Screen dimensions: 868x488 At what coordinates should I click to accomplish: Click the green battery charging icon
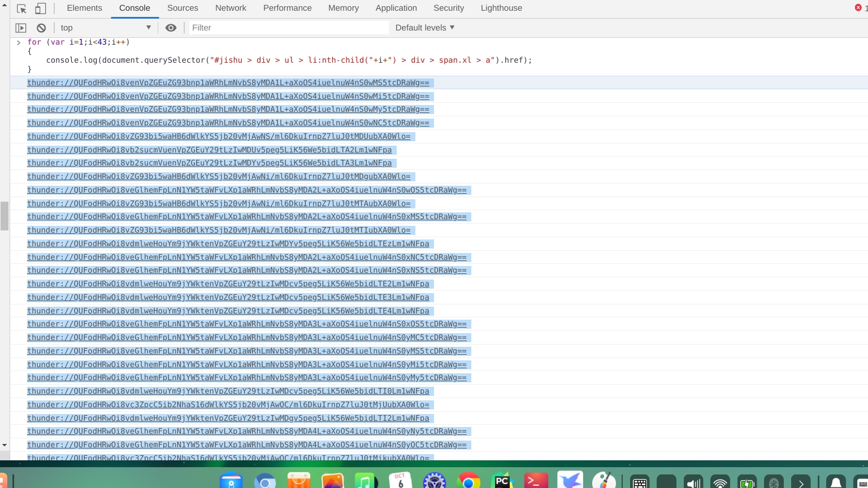point(747,482)
